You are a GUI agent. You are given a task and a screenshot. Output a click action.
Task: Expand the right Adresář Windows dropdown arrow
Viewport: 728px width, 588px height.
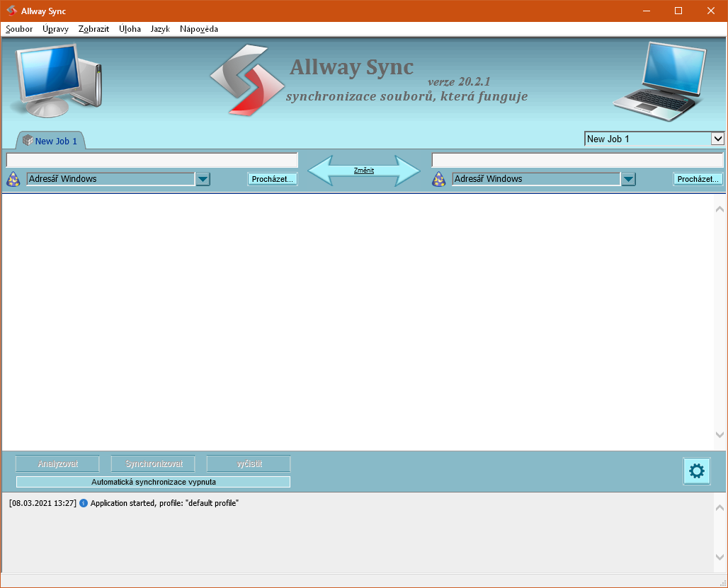[x=628, y=179]
